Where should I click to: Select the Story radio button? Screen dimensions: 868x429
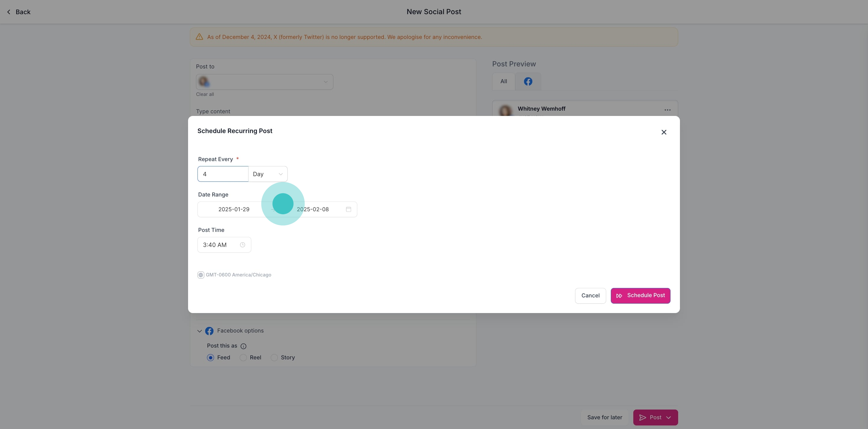tap(274, 358)
